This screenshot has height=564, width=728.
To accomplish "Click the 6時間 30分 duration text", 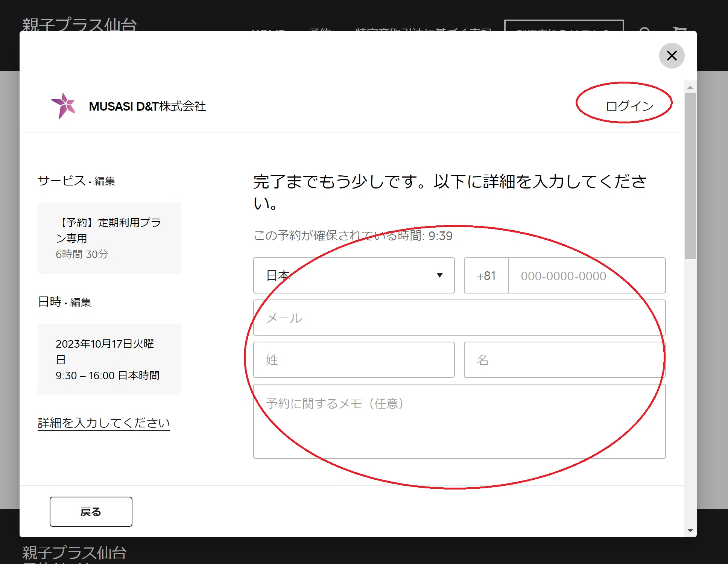I will [x=82, y=254].
